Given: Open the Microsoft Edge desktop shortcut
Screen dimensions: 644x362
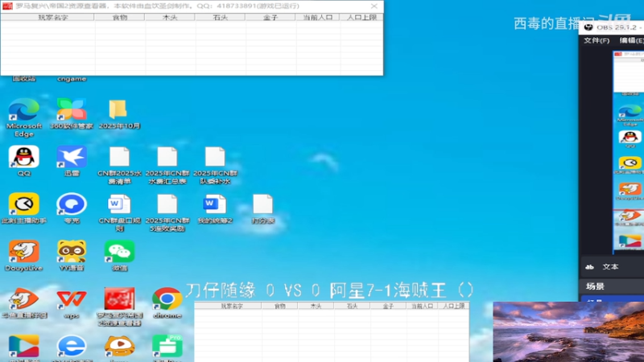Looking at the screenshot, I should tap(24, 117).
